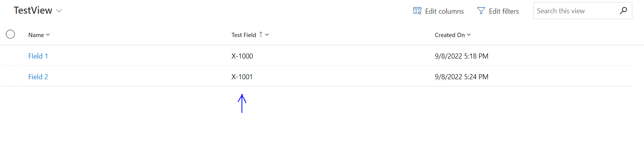Image resolution: width=644 pixels, height=153 pixels.
Task: Open the Field 2 record link
Action: click(x=38, y=77)
